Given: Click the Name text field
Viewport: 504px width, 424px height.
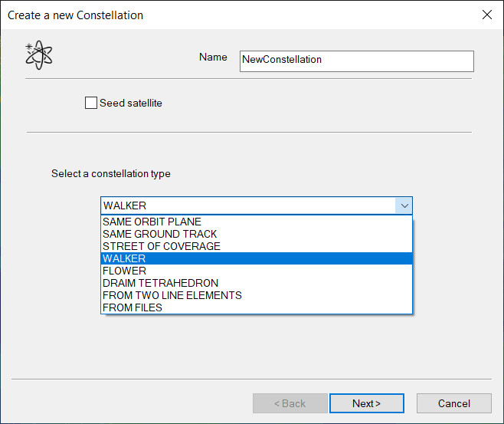Looking at the screenshot, I should click(x=356, y=60).
